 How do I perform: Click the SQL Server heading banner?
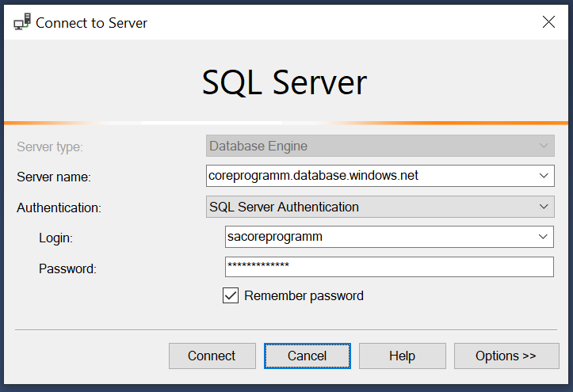click(285, 83)
